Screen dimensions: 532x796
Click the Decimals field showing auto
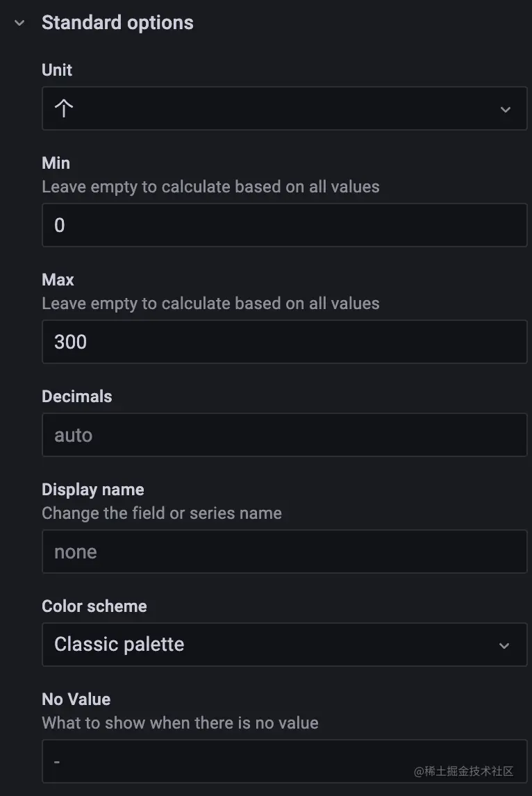tap(284, 436)
